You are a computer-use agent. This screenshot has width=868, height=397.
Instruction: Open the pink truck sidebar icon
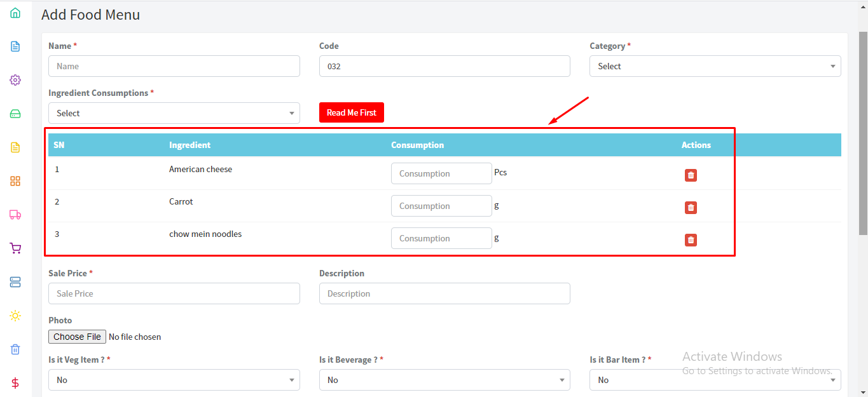coord(15,215)
